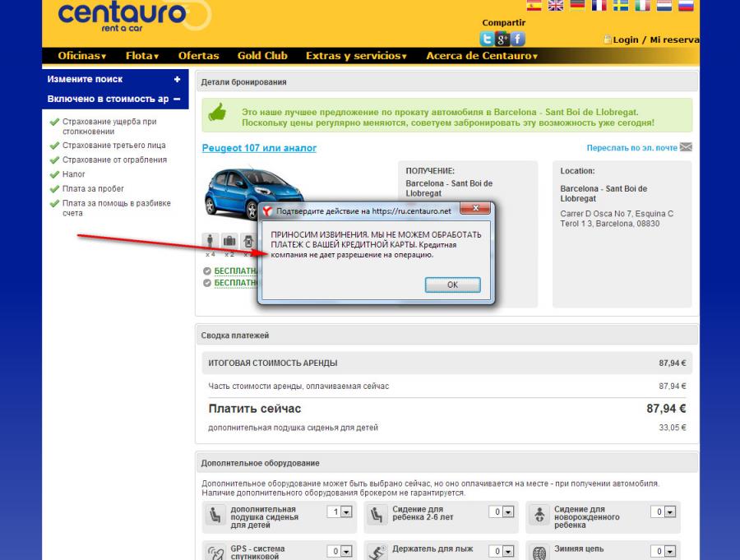Open quantity dropdown for Зимняя цепь

click(670, 551)
